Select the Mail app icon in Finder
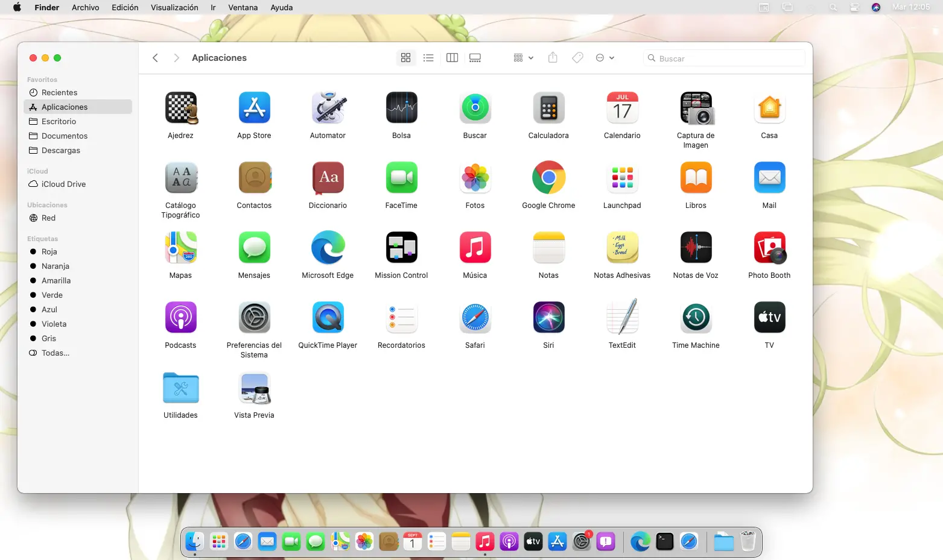This screenshot has width=943, height=560. click(x=769, y=178)
